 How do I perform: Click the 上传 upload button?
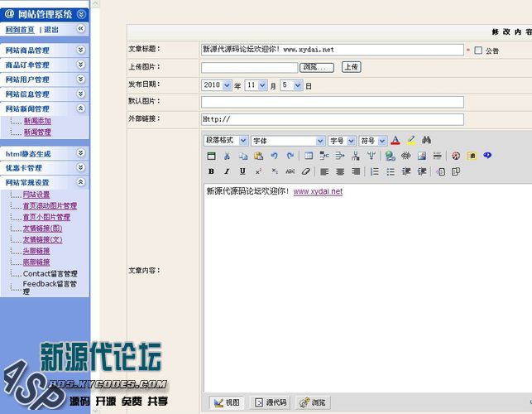[351, 67]
